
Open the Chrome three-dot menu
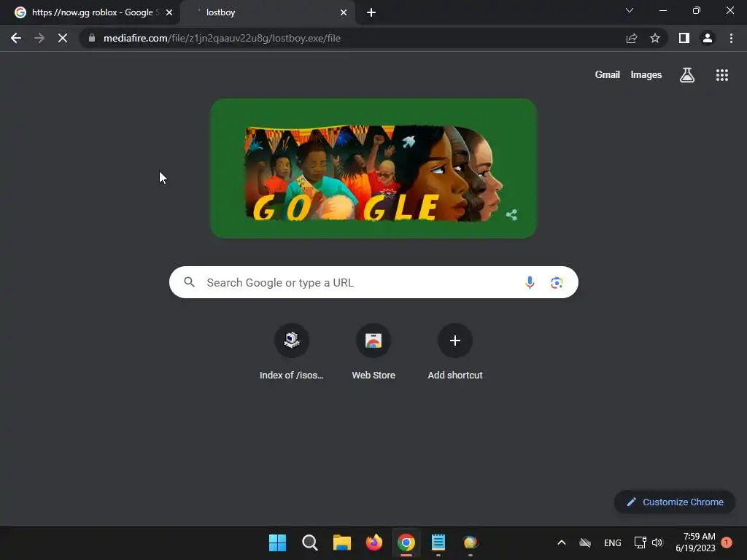(x=731, y=38)
